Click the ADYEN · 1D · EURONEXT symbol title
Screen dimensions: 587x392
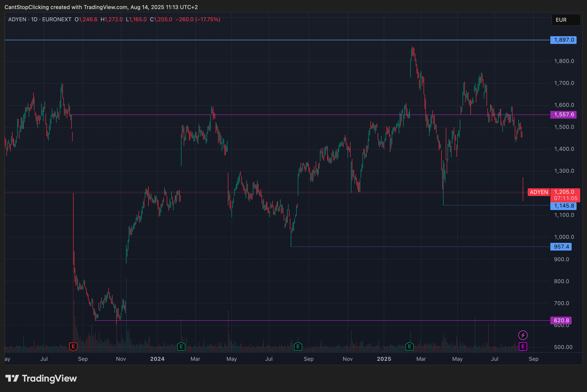40,19
